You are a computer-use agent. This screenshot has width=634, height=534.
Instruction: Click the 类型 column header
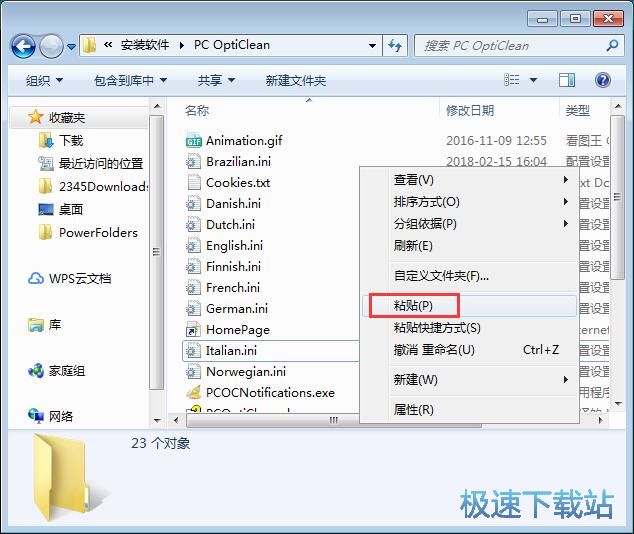point(577,110)
